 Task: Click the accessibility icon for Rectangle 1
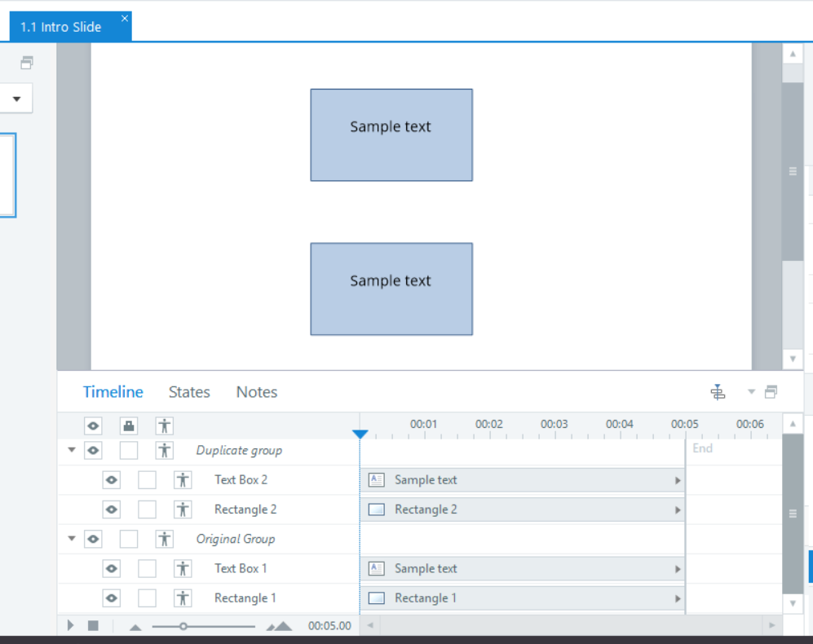183,598
